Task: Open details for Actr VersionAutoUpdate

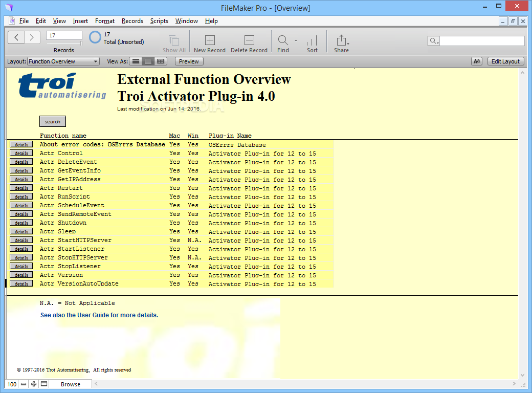Action: tap(21, 283)
